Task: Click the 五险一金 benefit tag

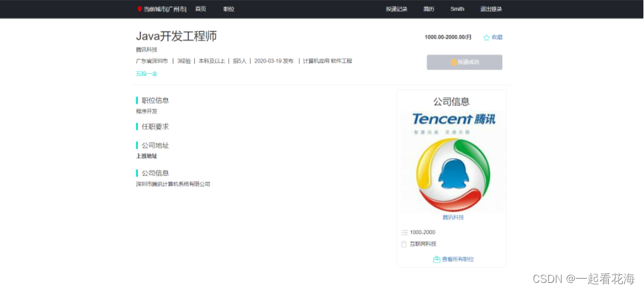Action: pyautogui.click(x=147, y=74)
